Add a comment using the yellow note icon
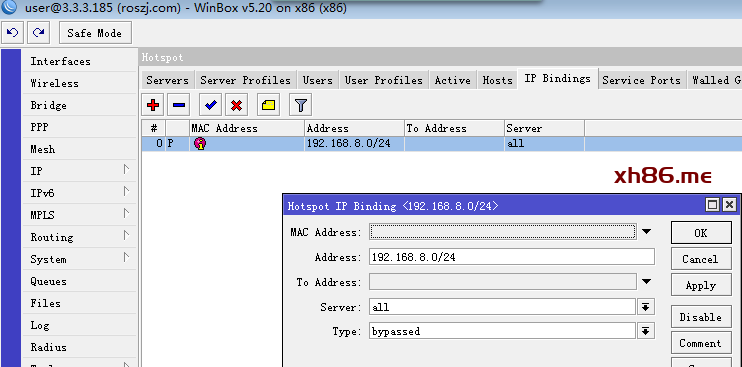The image size is (742, 367). point(268,105)
